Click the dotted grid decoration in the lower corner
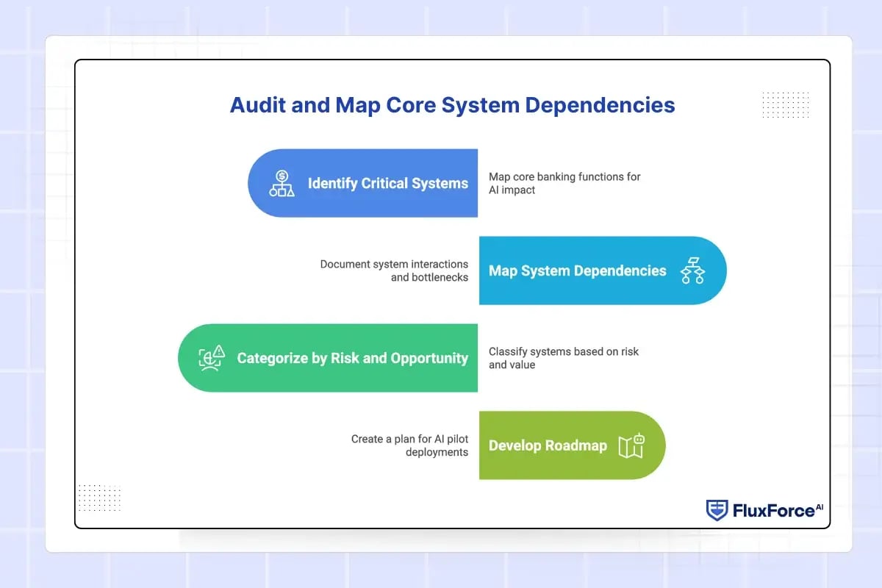 coord(99,498)
